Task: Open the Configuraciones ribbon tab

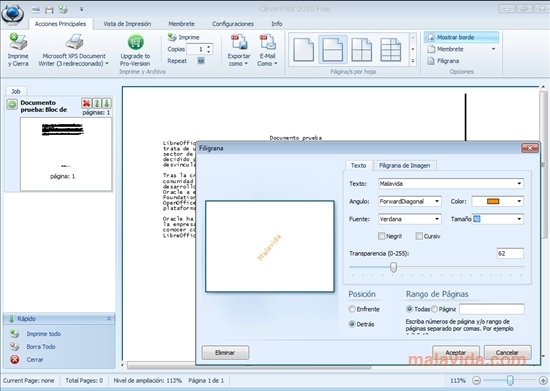Action: tap(233, 24)
